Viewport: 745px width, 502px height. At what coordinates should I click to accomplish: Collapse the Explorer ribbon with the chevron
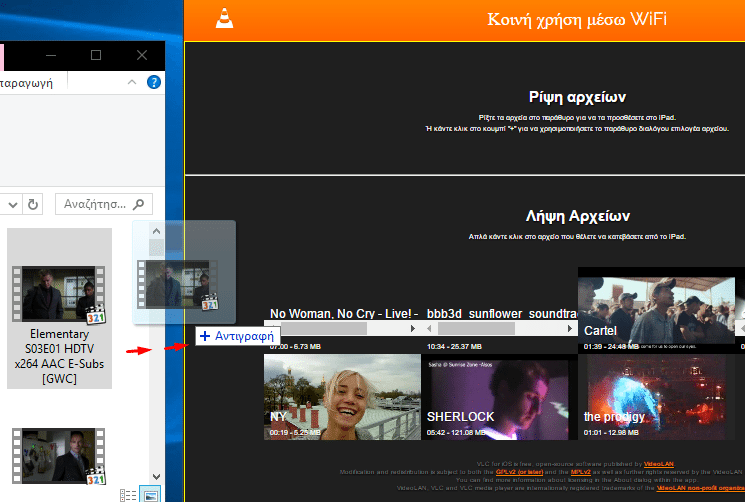[x=132, y=82]
